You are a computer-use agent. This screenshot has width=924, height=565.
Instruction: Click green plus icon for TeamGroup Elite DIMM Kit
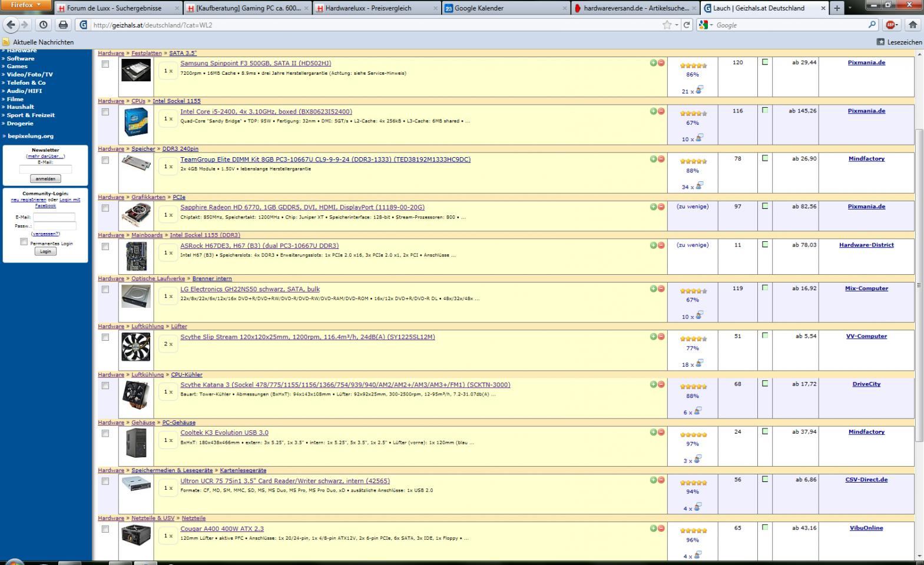653,159
